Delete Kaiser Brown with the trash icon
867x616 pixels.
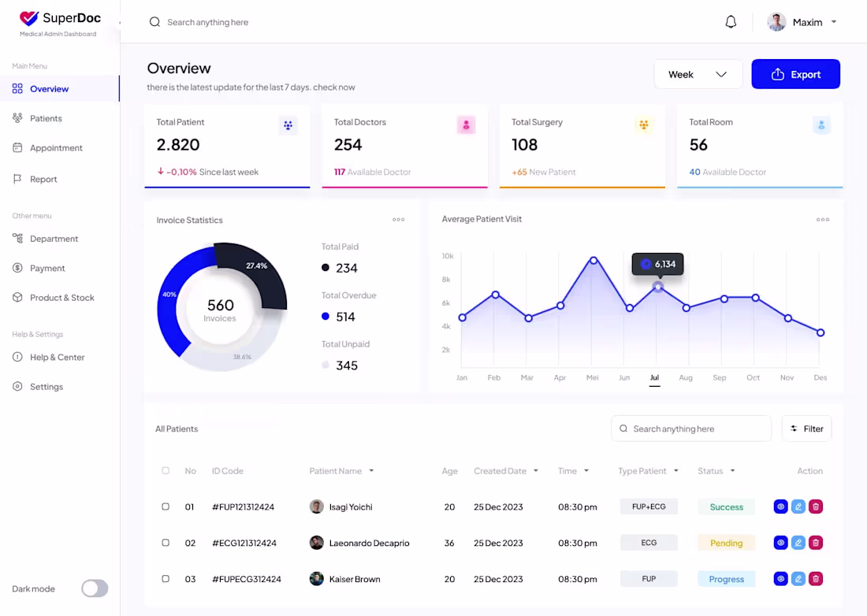[816, 578]
